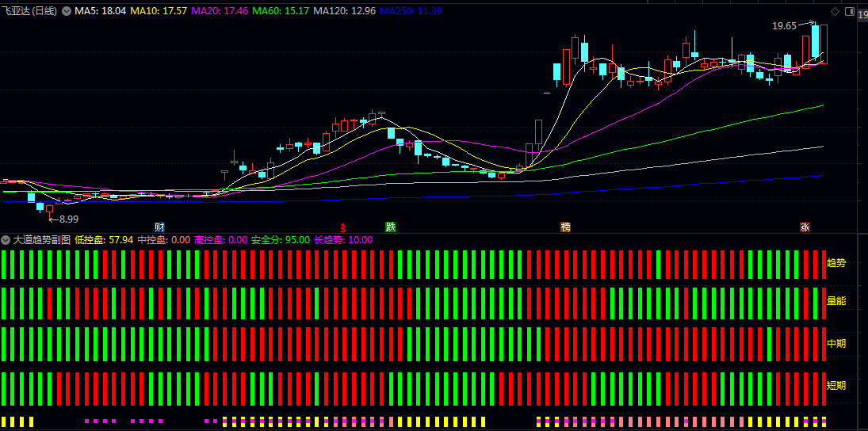This screenshot has height=431, width=868.
Task: Click the orange 榜 marker on the chart
Action: point(565,227)
